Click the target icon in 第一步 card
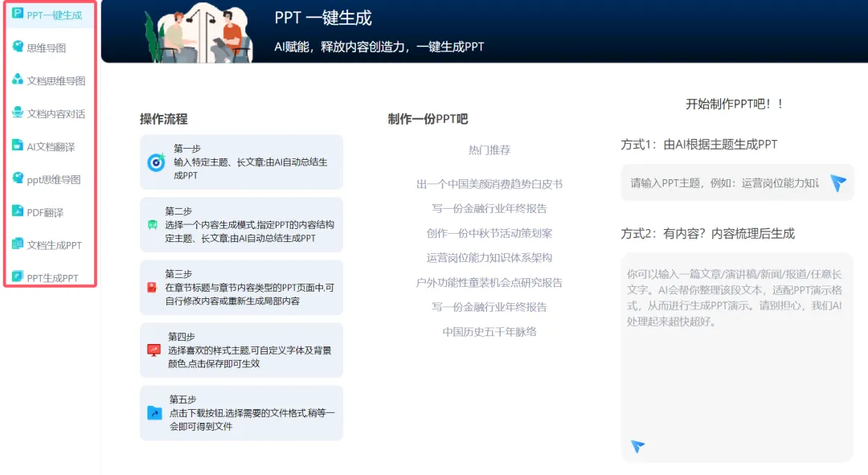The image size is (868, 475). click(x=156, y=162)
